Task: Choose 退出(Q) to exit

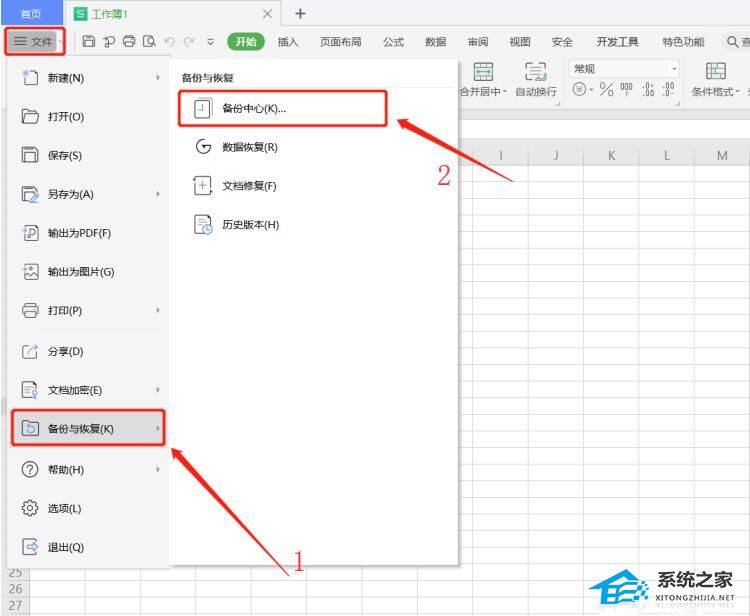Action: pyautogui.click(x=88, y=547)
